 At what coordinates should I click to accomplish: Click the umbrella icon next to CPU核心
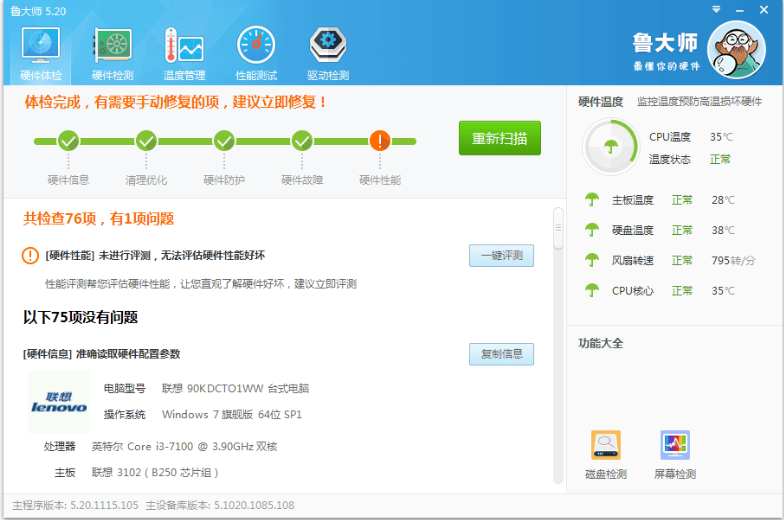pyautogui.click(x=592, y=290)
